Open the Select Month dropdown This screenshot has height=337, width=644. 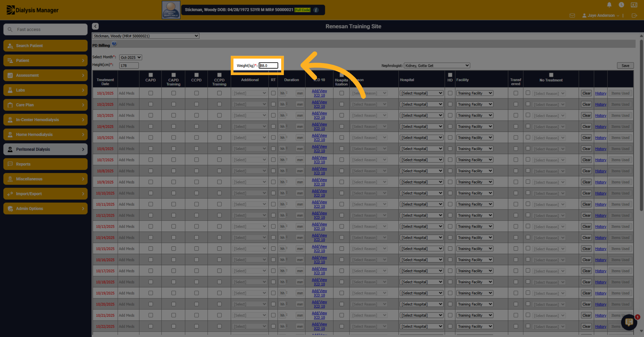(130, 57)
